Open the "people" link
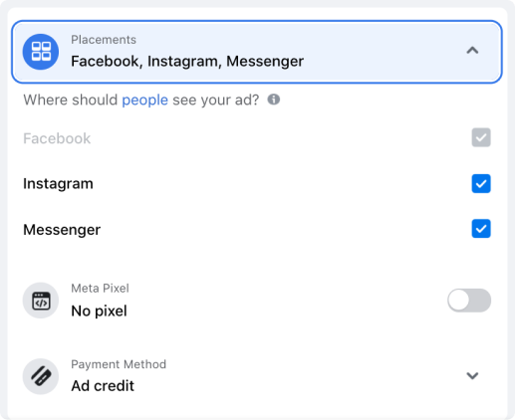The width and height of the screenshot is (515, 420). [145, 100]
